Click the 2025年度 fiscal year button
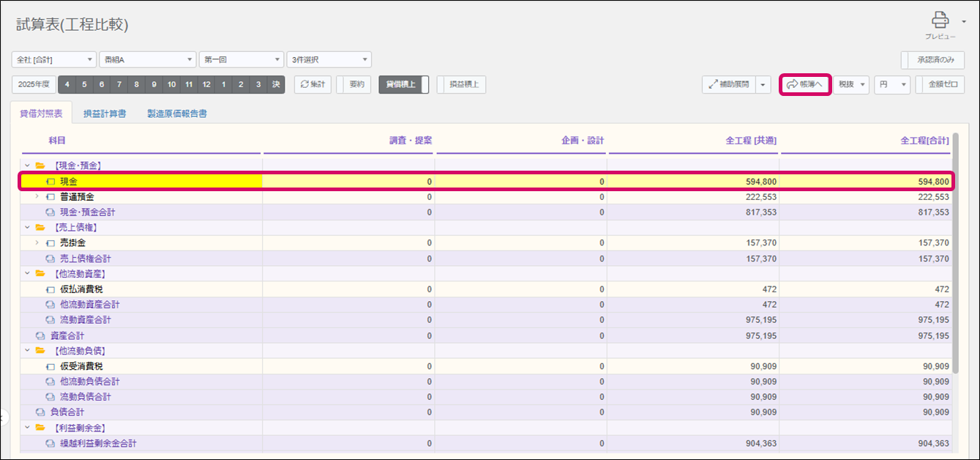This screenshot has height=460, width=980. pyautogui.click(x=34, y=84)
